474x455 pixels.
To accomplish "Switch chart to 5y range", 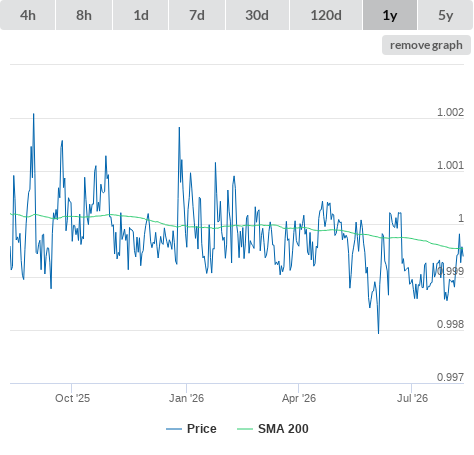I will coord(446,15).
